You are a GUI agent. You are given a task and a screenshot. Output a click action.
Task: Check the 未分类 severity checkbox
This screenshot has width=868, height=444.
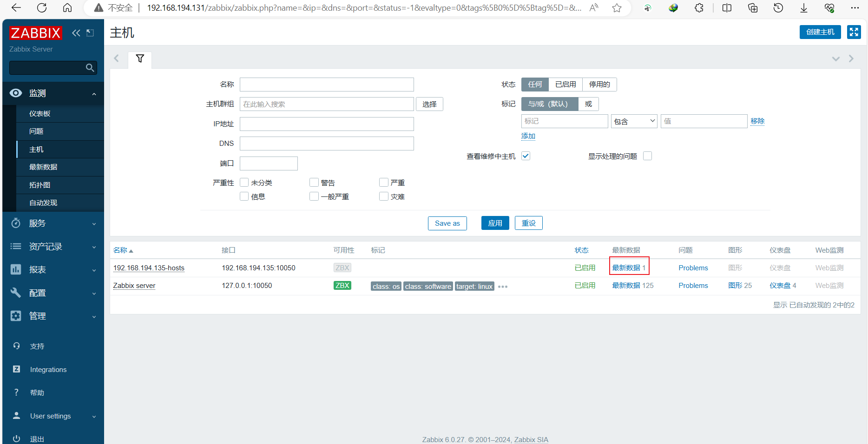[244, 183]
